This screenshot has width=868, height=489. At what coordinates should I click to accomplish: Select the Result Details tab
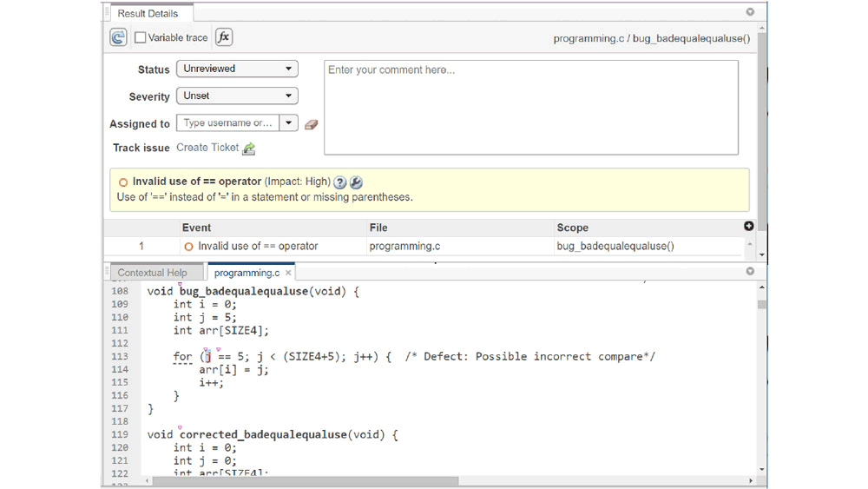148,14
